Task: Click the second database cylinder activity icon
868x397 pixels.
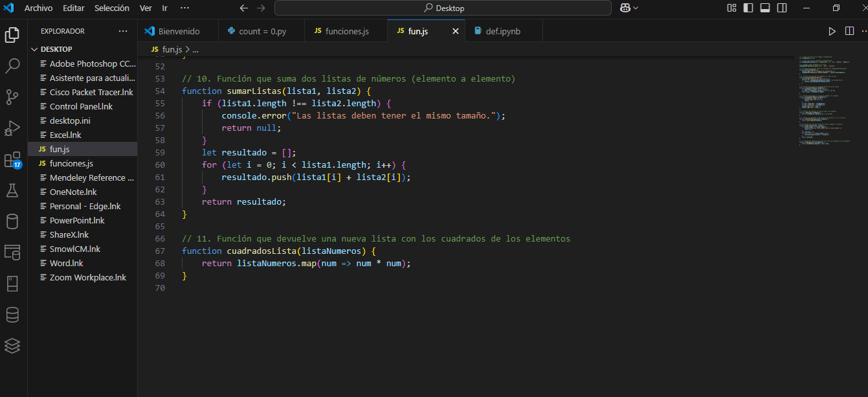Action: (x=12, y=315)
